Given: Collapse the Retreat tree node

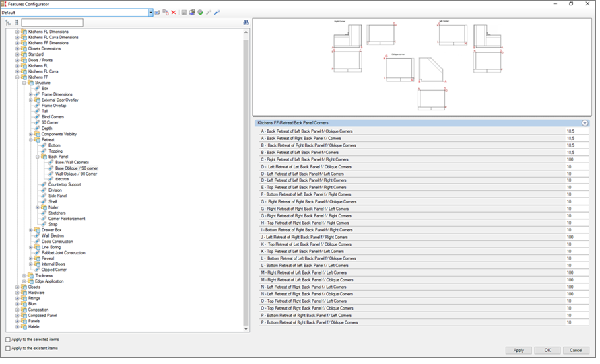Looking at the screenshot, I should [31, 140].
